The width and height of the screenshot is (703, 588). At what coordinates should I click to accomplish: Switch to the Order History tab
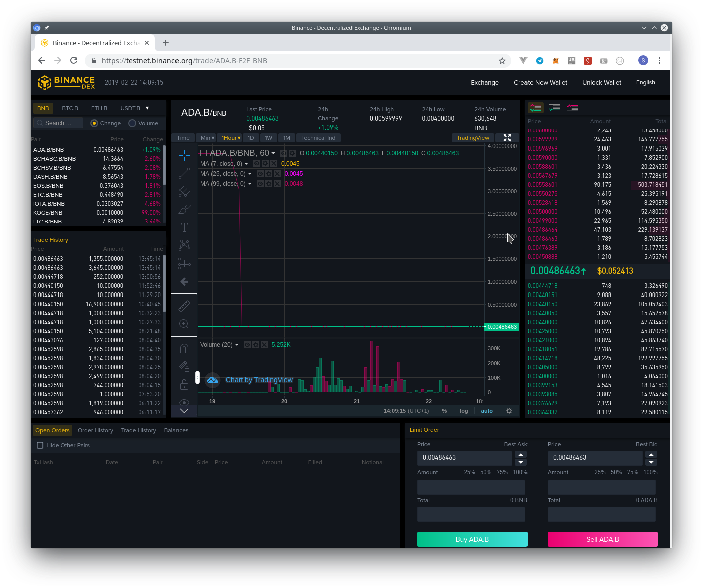(x=95, y=430)
